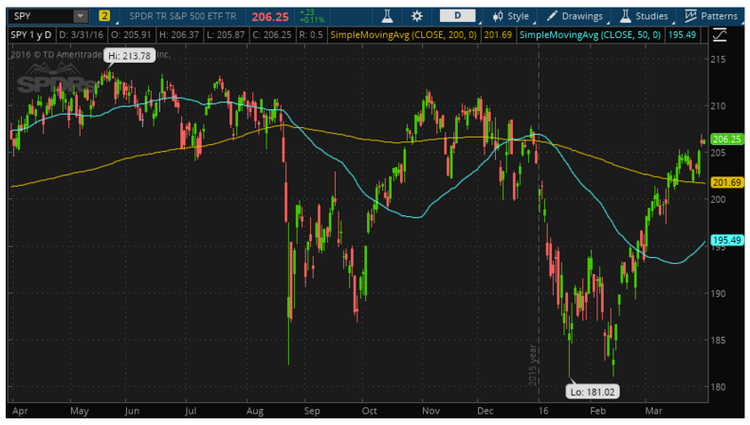
Task: Open chart settings gear icon
Action: coord(416,17)
